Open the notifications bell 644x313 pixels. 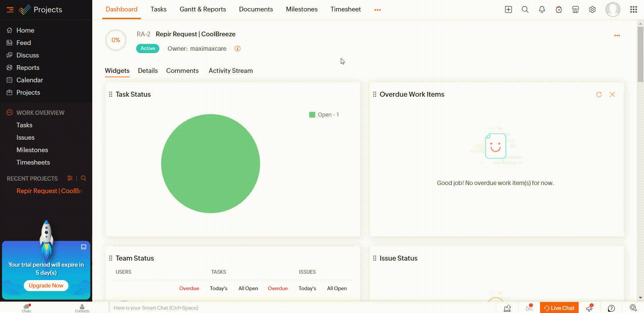pyautogui.click(x=542, y=10)
